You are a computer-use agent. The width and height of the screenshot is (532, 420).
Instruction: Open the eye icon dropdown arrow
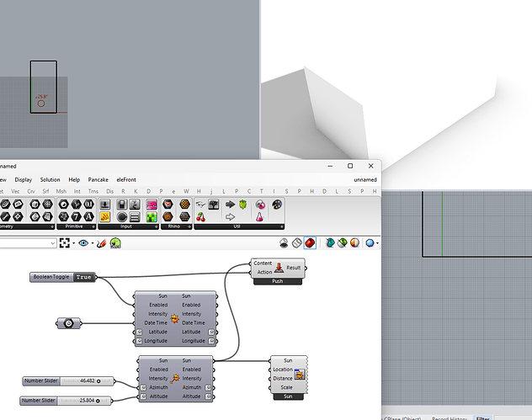click(93, 243)
